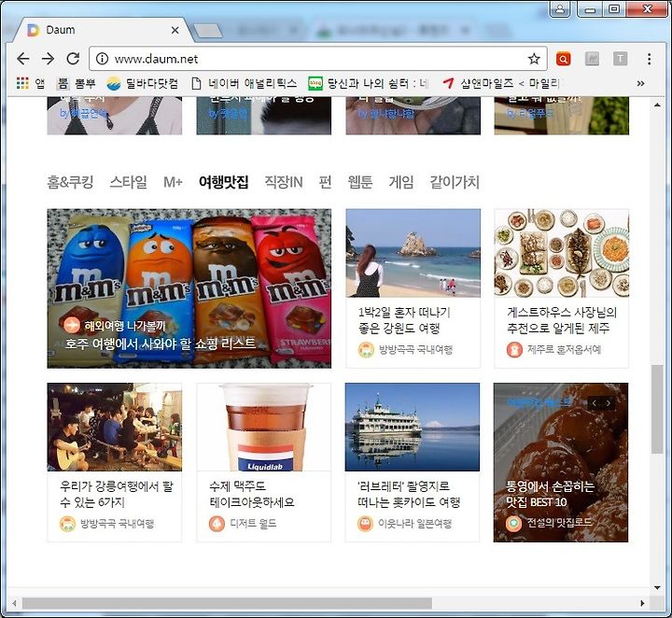View site information icon in address bar
672x618 pixels.
[x=102, y=59]
